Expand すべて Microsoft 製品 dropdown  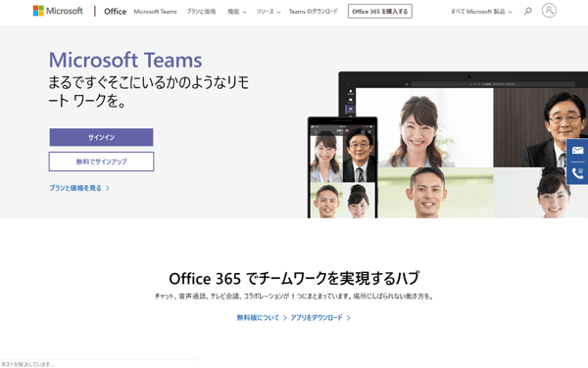(481, 12)
